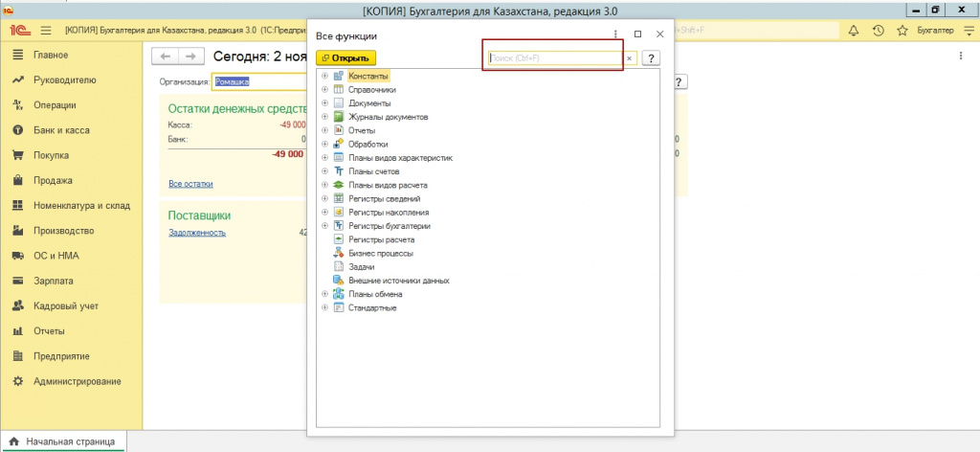Open favorites star icon

(x=902, y=30)
